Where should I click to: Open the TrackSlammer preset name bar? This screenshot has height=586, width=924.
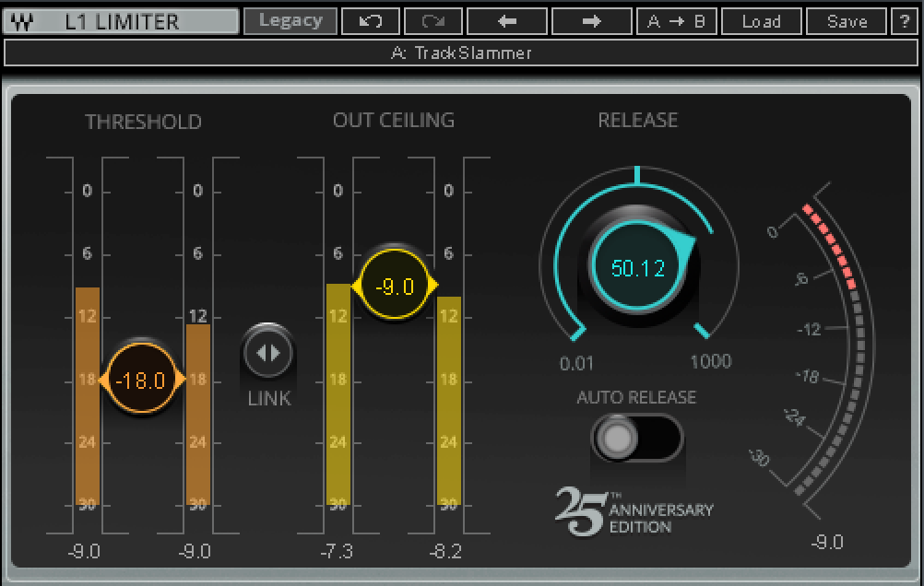461,53
